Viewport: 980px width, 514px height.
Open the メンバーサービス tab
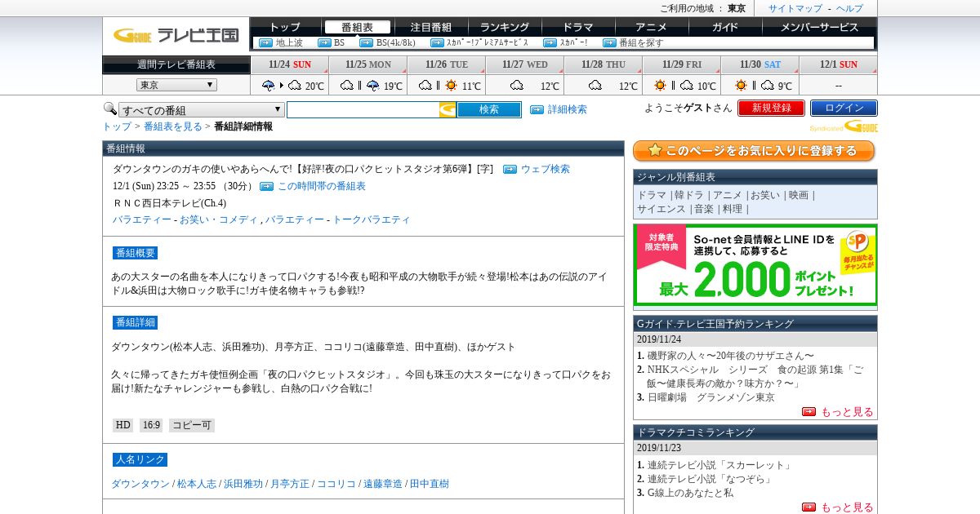819,27
